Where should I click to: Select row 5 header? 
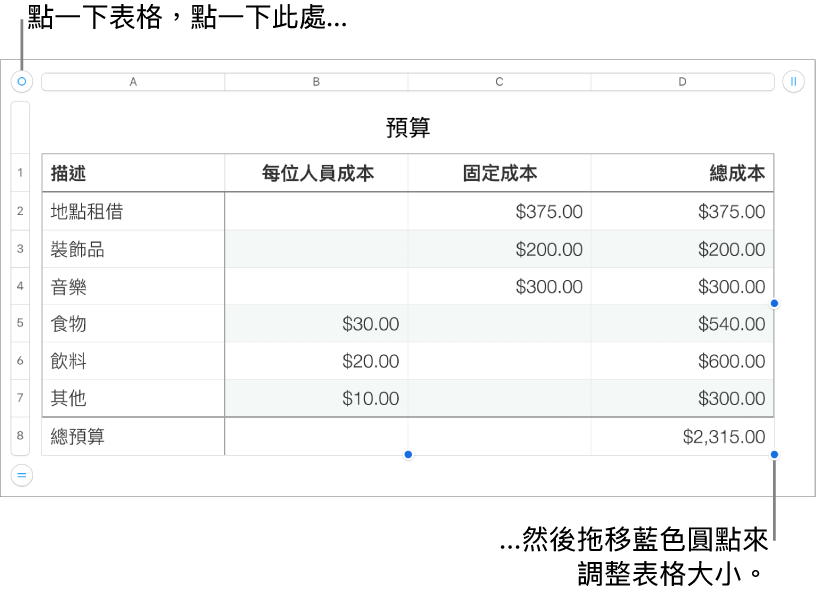[x=20, y=323]
